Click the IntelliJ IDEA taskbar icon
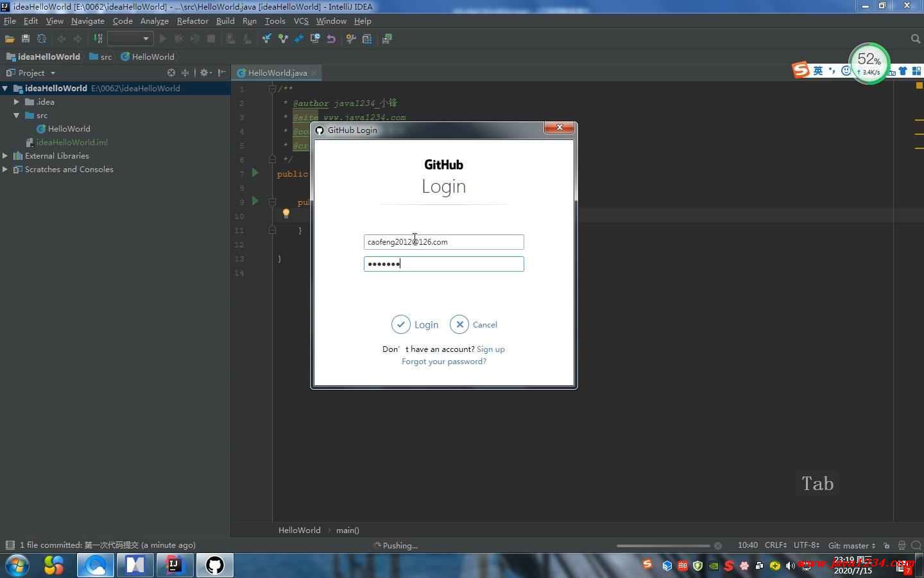Viewport: 924px width, 578px height. (175, 565)
